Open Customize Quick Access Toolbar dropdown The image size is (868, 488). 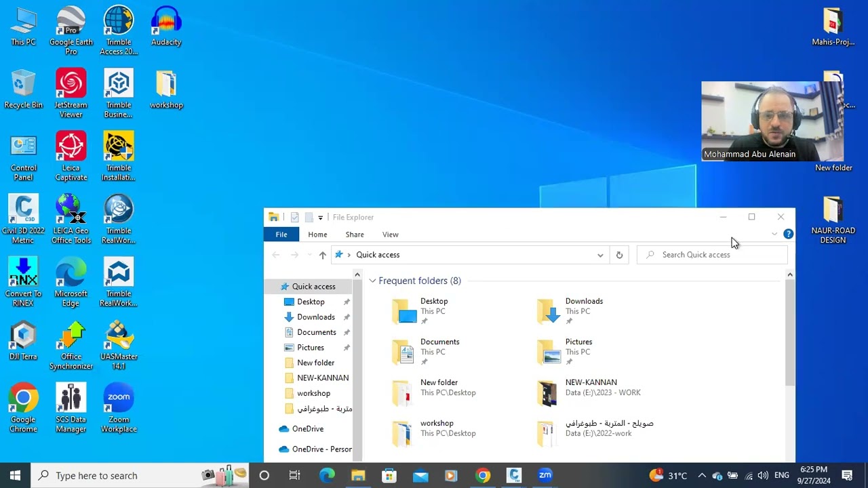click(320, 218)
